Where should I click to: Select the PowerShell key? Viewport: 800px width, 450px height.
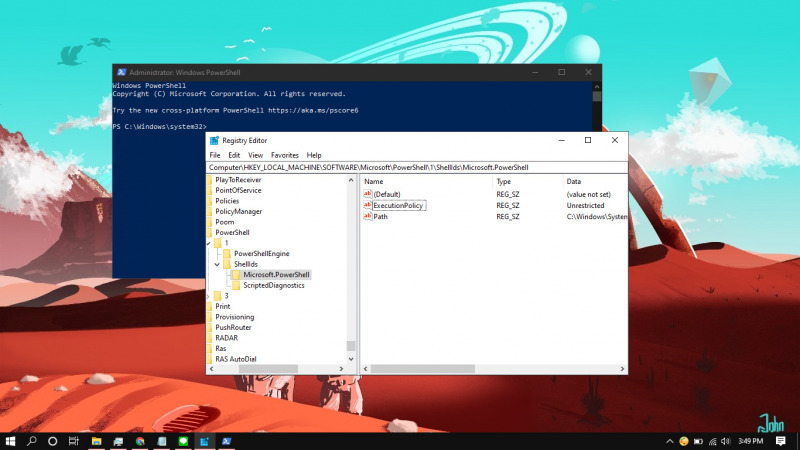[x=232, y=232]
